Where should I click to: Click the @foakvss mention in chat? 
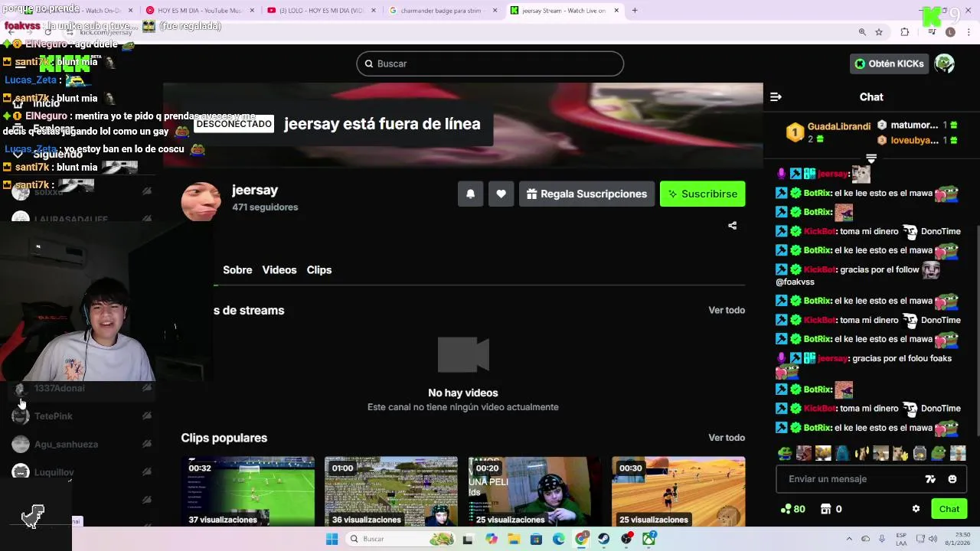pyautogui.click(x=795, y=282)
